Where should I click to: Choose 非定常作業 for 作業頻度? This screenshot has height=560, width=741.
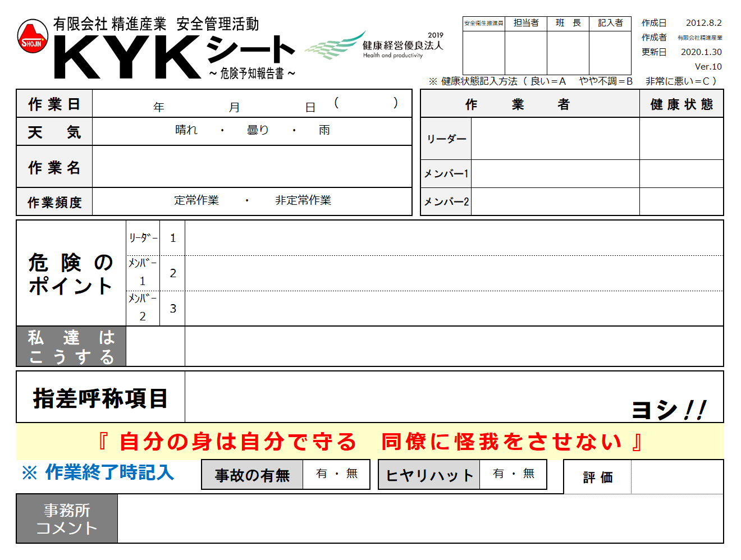point(303,200)
